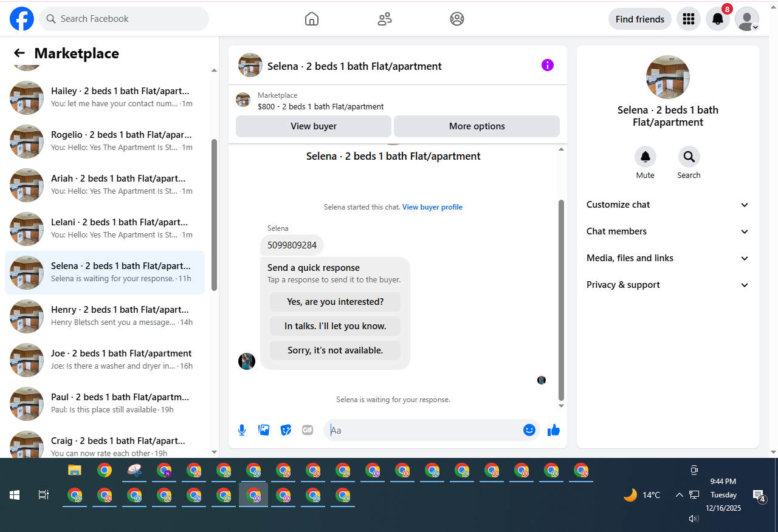Open the Paul apartment conversation
778x532 pixels.
coord(105,404)
